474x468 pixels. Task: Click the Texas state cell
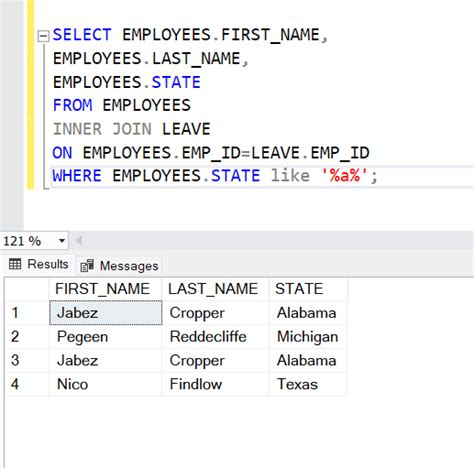click(308, 384)
